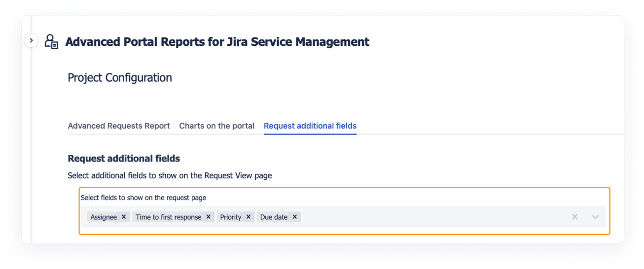Expand the collapsed sidebar with chevron button
The image size is (644, 269).
[x=31, y=40]
